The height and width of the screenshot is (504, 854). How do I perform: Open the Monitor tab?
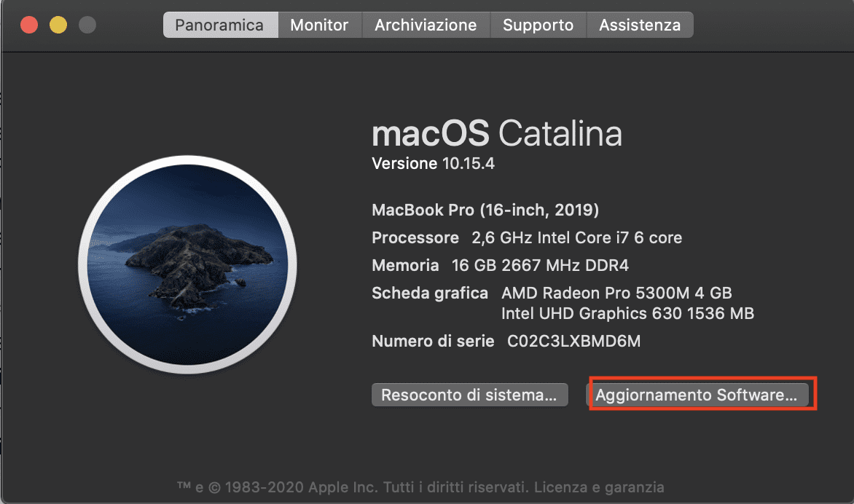click(319, 25)
